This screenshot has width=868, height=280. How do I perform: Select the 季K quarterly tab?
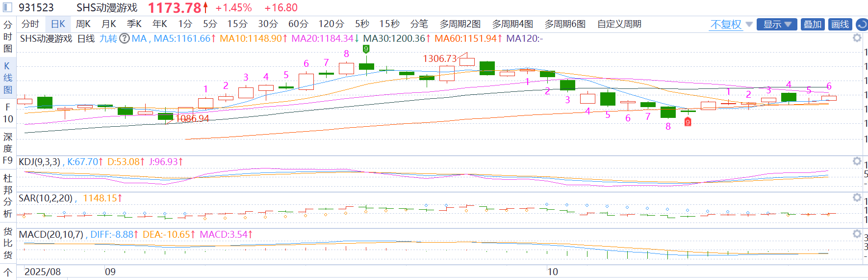click(134, 24)
